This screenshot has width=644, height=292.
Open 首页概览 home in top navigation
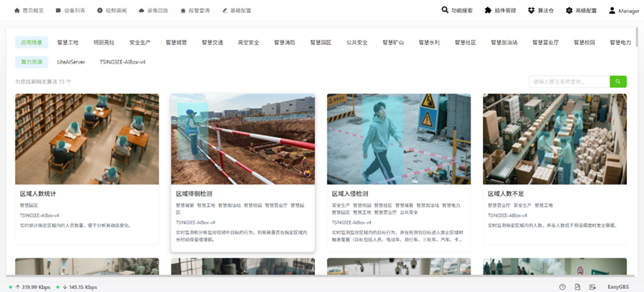pos(29,10)
